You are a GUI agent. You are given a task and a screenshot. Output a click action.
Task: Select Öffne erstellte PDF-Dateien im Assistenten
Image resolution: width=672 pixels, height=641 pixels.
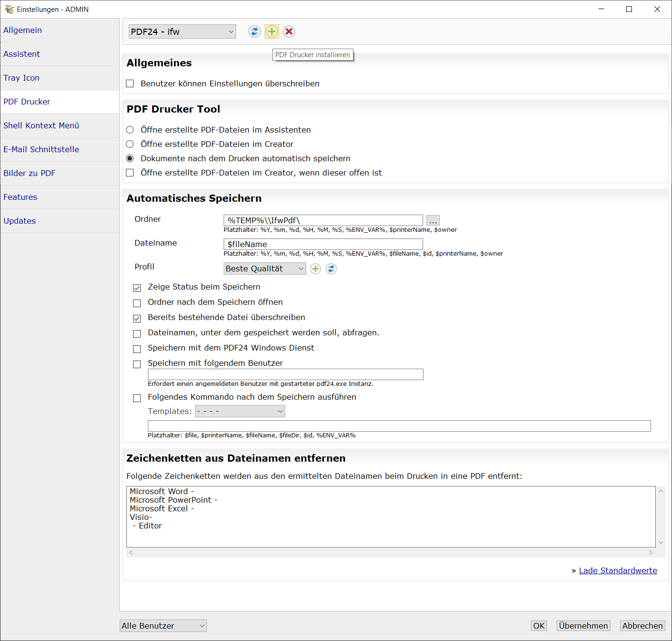coord(130,130)
